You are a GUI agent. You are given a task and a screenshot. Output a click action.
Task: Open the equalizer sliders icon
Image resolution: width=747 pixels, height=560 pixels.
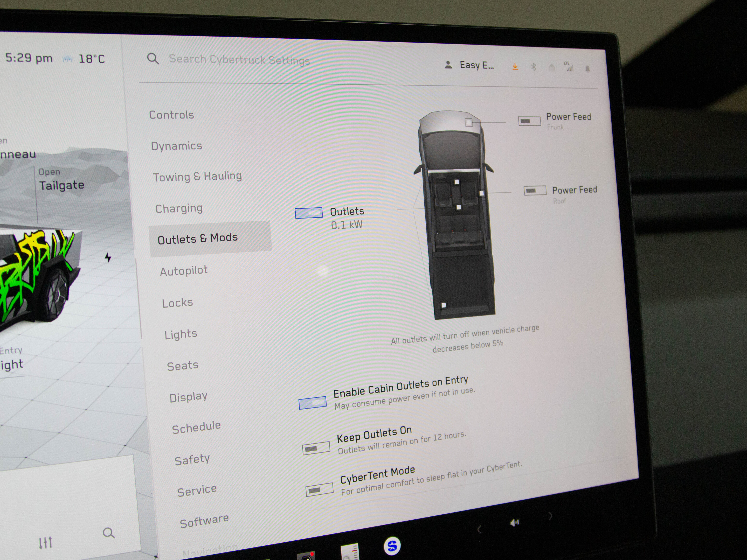[x=46, y=543]
